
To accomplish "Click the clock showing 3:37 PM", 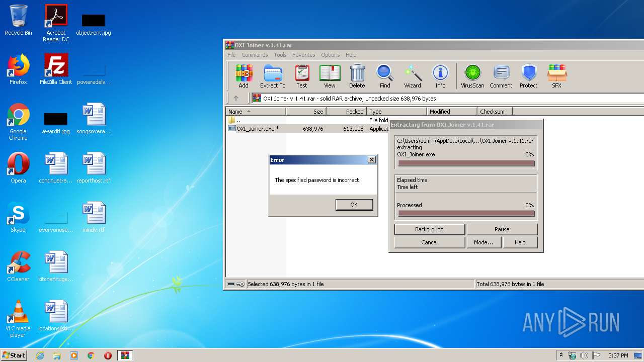I will (x=618, y=355).
